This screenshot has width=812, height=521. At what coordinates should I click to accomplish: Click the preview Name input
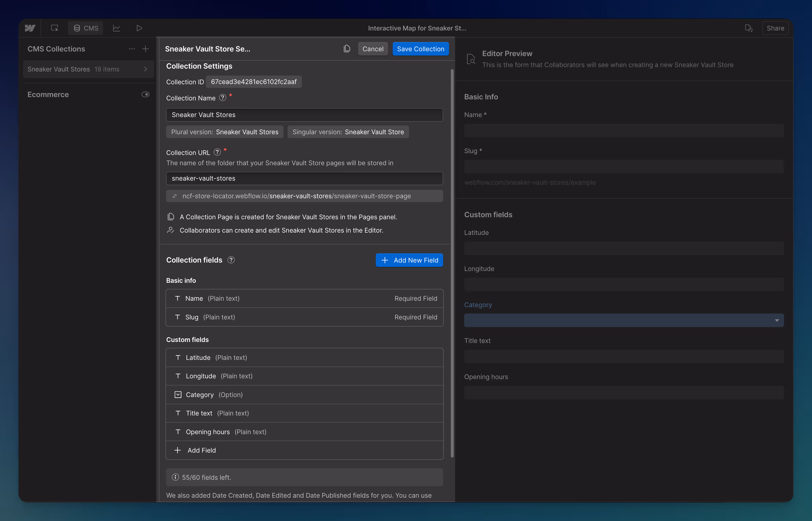(624, 131)
